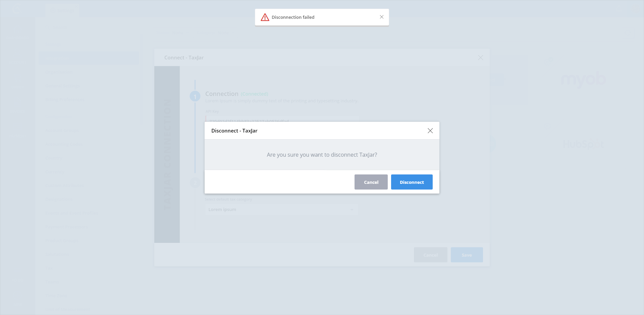Image resolution: width=644 pixels, height=315 pixels.
Task: Click the faded Cancel beside Save
Action: [430, 255]
